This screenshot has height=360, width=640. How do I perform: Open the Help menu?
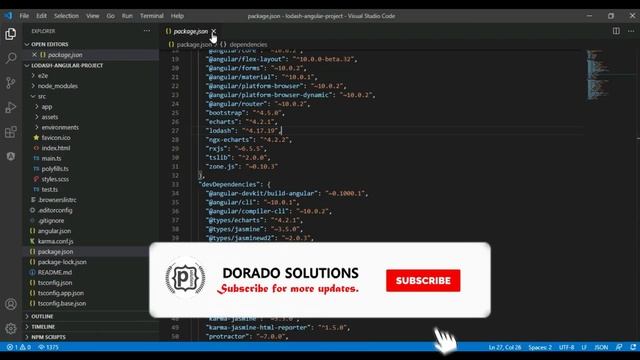[x=177, y=16]
